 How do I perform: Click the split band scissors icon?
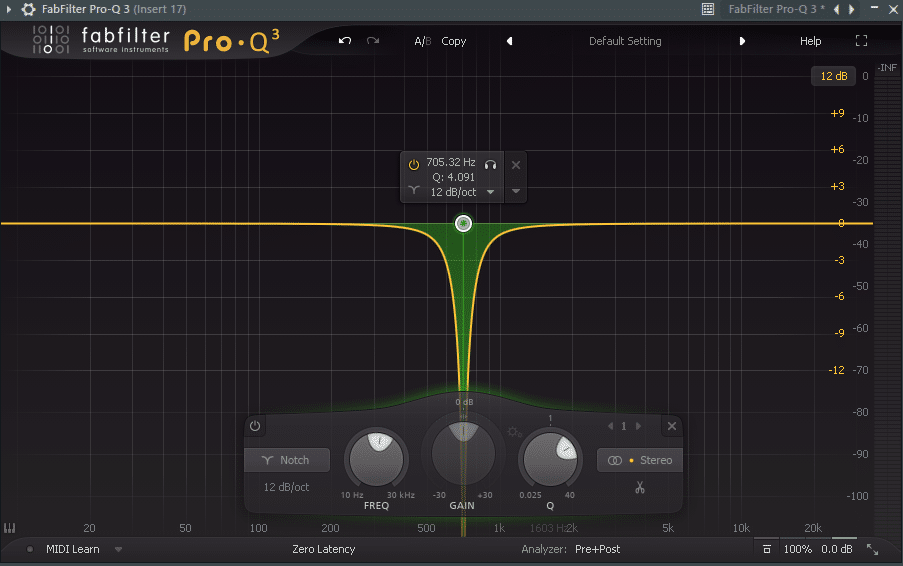coord(640,488)
